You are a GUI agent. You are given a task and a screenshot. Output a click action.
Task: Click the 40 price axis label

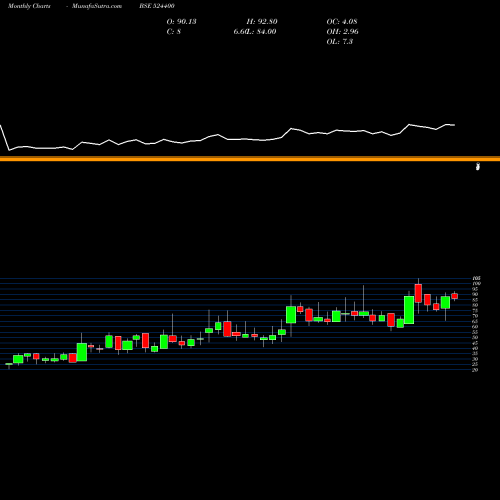tap(476, 348)
